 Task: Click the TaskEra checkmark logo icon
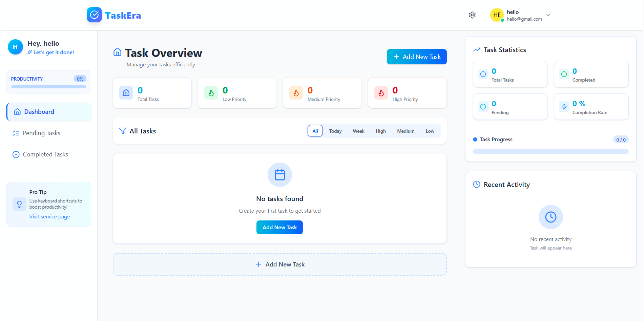pos(94,15)
